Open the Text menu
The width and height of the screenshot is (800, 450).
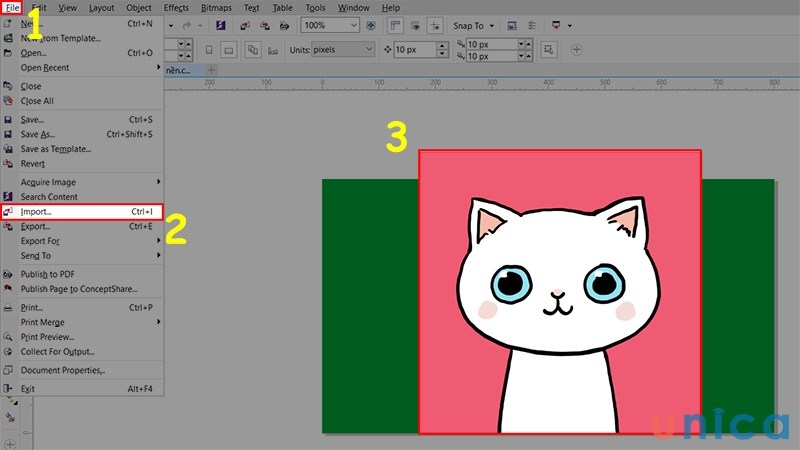[252, 8]
